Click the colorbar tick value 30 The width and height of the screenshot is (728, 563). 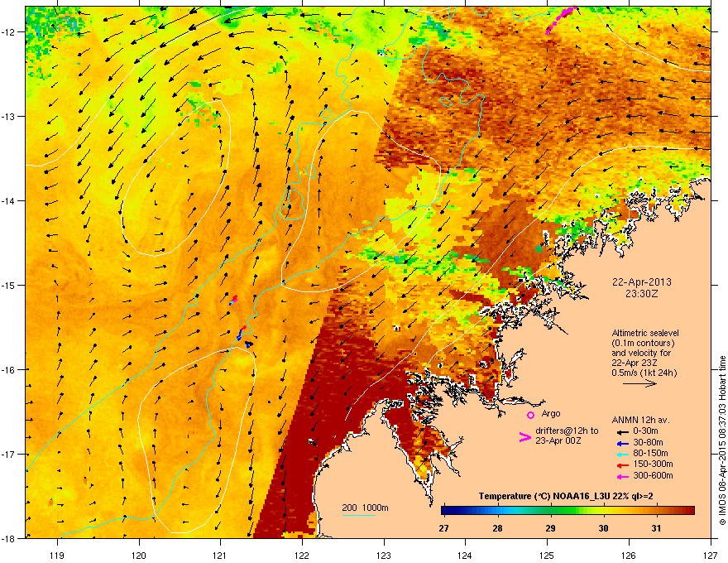[603, 528]
